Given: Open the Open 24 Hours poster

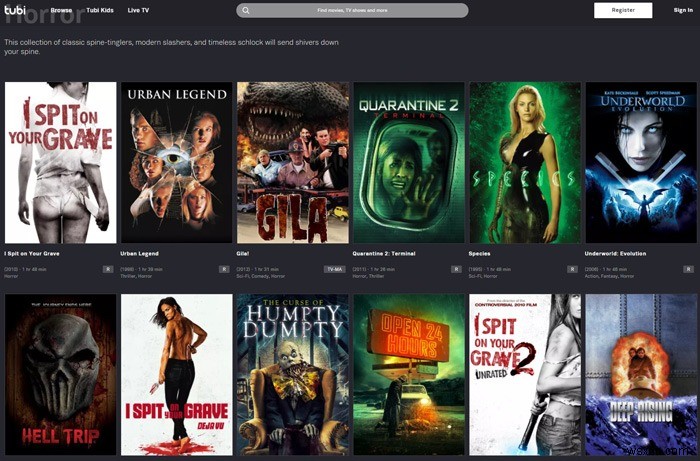Looking at the screenshot, I should click(409, 374).
